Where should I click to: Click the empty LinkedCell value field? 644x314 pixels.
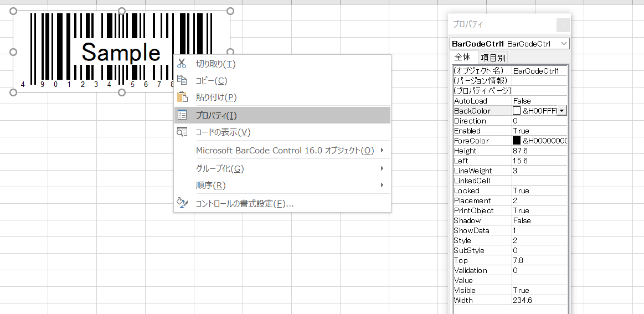[539, 181]
